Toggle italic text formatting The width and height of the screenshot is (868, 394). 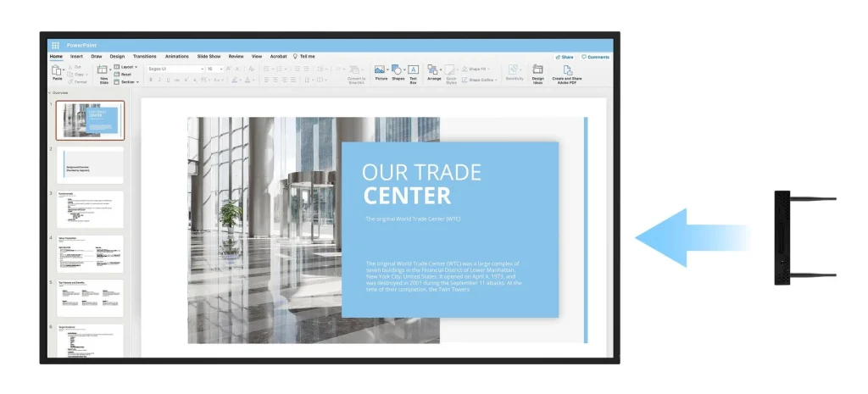159,80
